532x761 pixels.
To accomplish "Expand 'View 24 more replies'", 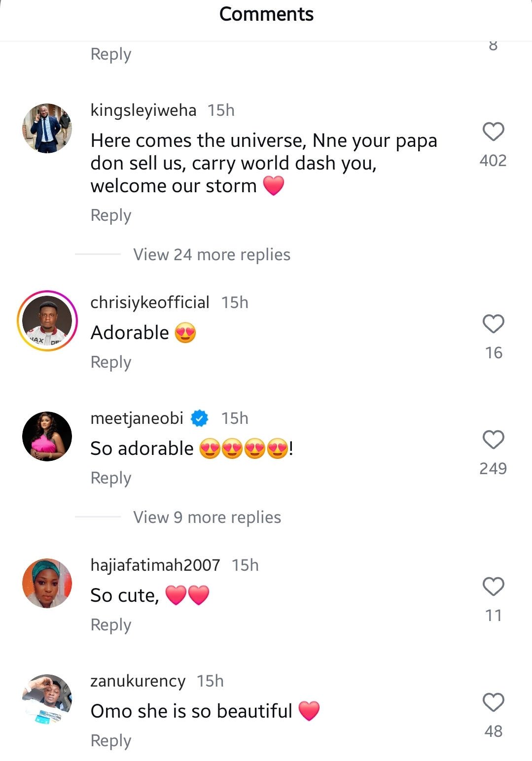I will (x=212, y=255).
